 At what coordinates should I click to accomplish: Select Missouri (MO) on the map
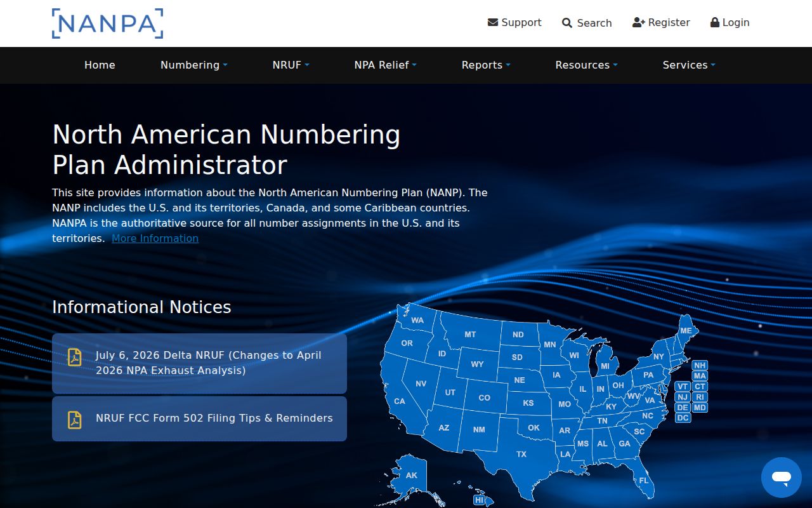click(565, 403)
